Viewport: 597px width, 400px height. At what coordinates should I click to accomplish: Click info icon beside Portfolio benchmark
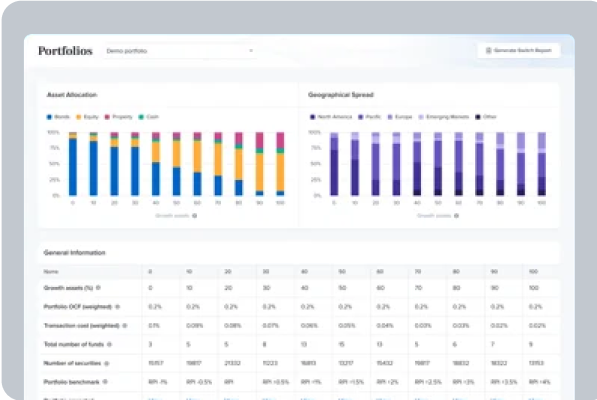[105, 382]
